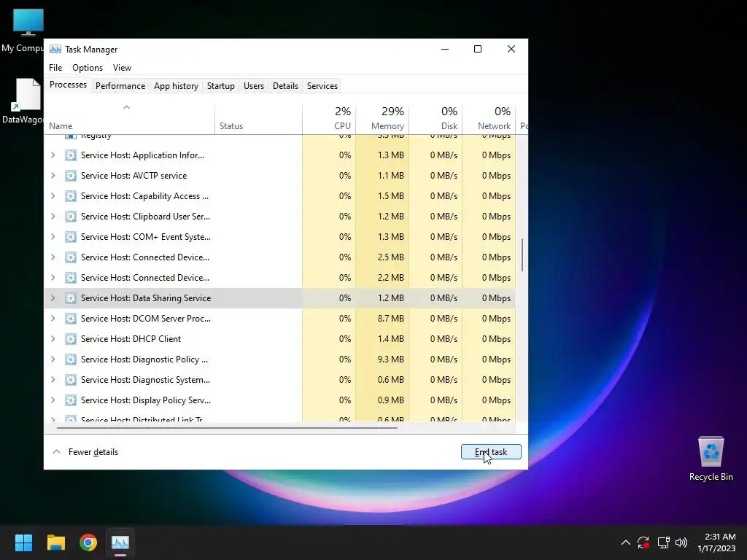Expand Service Host: Data Sharing Service
The height and width of the screenshot is (560, 747).
click(53, 298)
